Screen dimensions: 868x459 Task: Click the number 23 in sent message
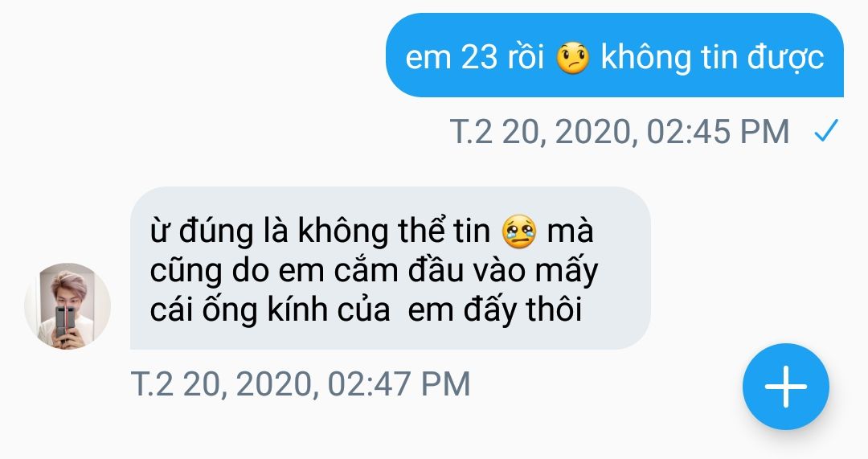pos(478,57)
